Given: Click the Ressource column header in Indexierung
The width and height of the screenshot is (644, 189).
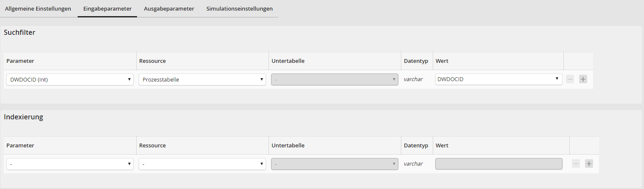Looking at the screenshot, I should click(152, 146).
